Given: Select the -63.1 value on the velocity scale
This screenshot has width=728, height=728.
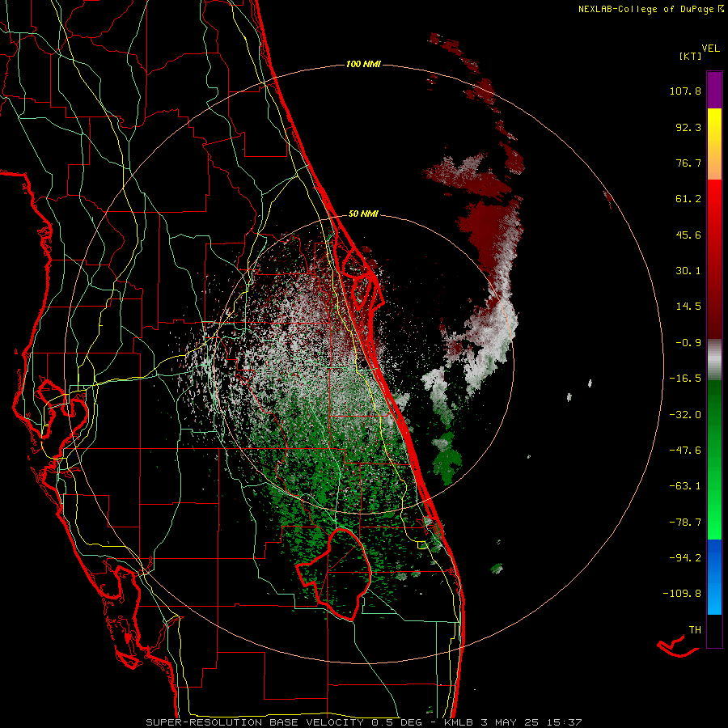Looking at the screenshot, I should pyautogui.click(x=685, y=486).
